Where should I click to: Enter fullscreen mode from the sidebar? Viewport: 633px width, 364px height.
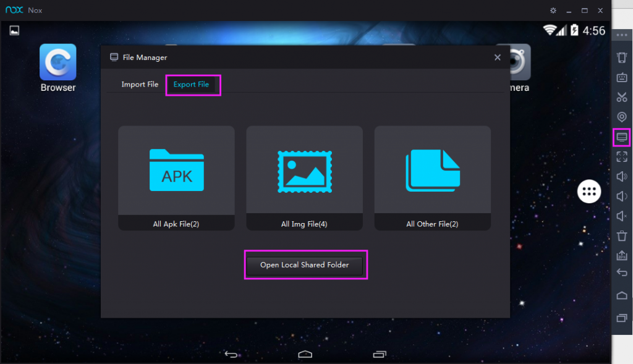click(622, 156)
